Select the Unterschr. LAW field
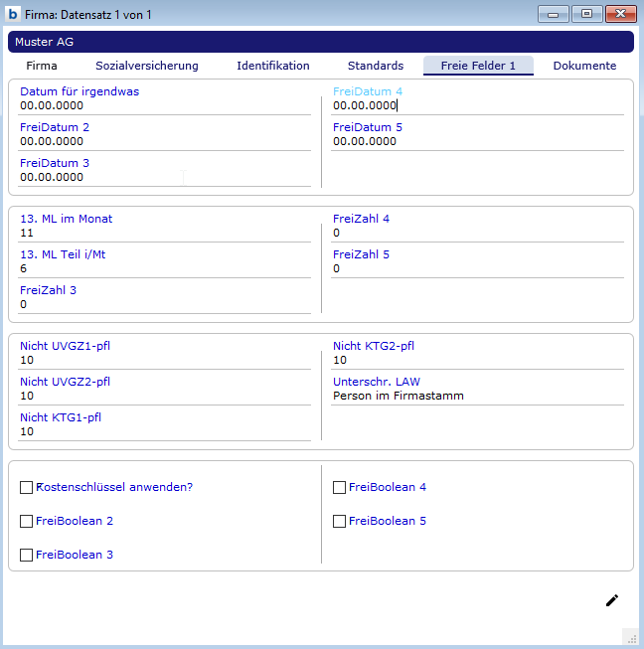 pos(477,396)
